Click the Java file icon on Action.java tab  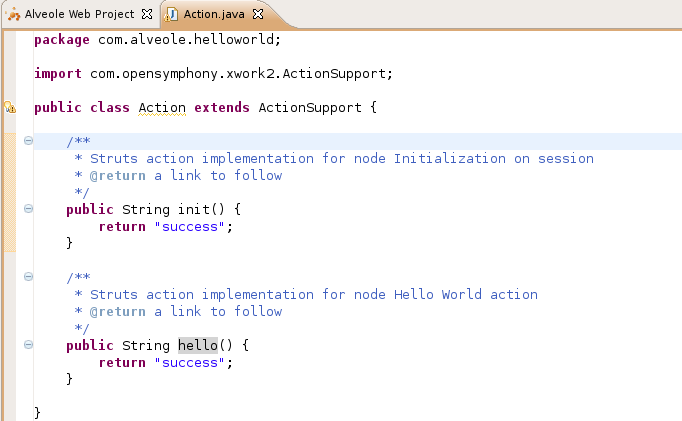173,14
